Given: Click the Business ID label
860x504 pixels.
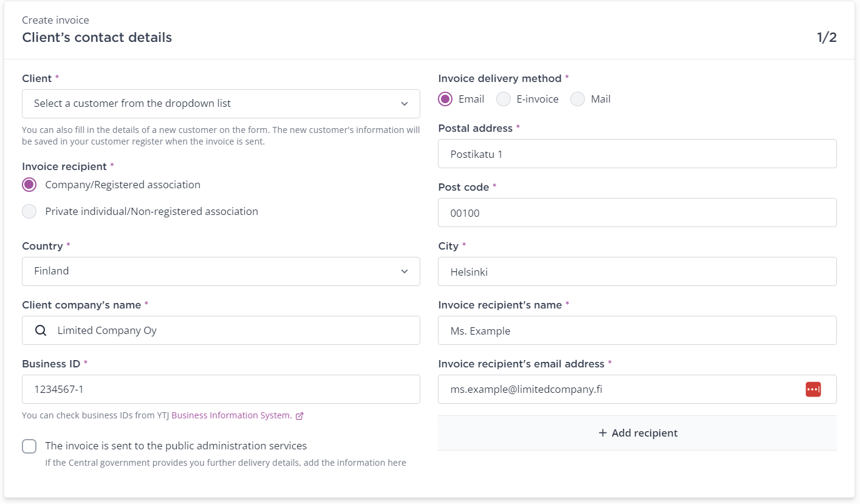Looking at the screenshot, I should [51, 364].
